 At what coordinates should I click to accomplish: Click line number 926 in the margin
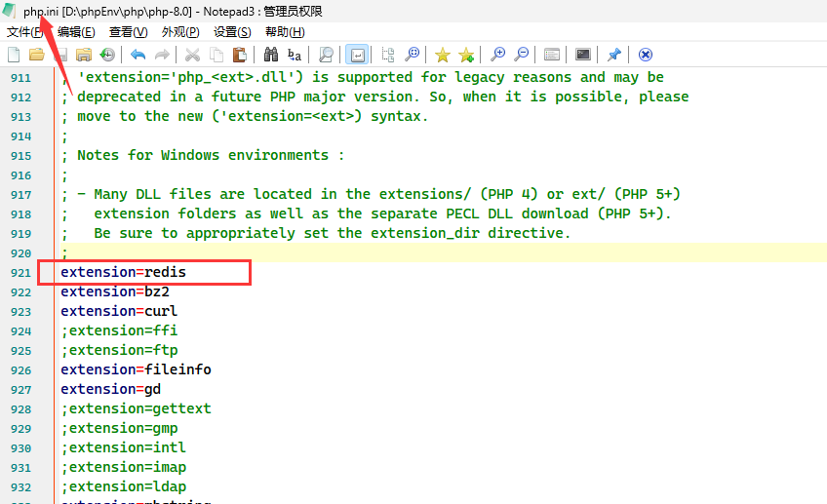click(20, 369)
